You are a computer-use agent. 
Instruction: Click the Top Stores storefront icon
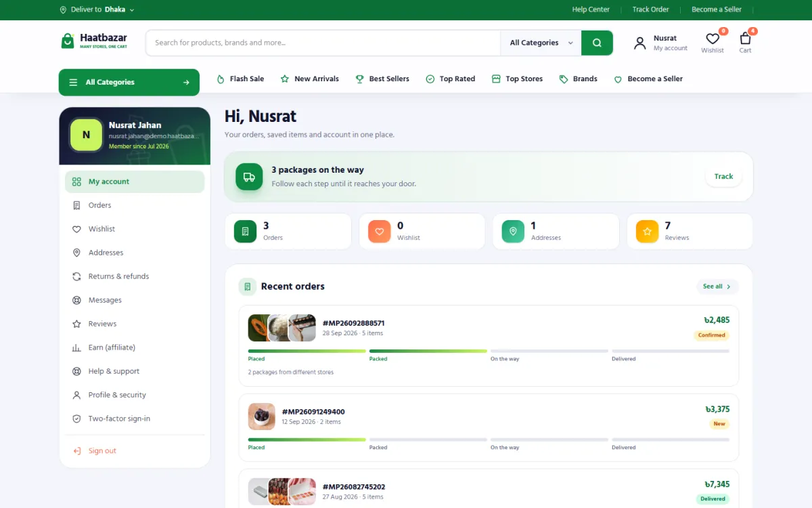496,79
